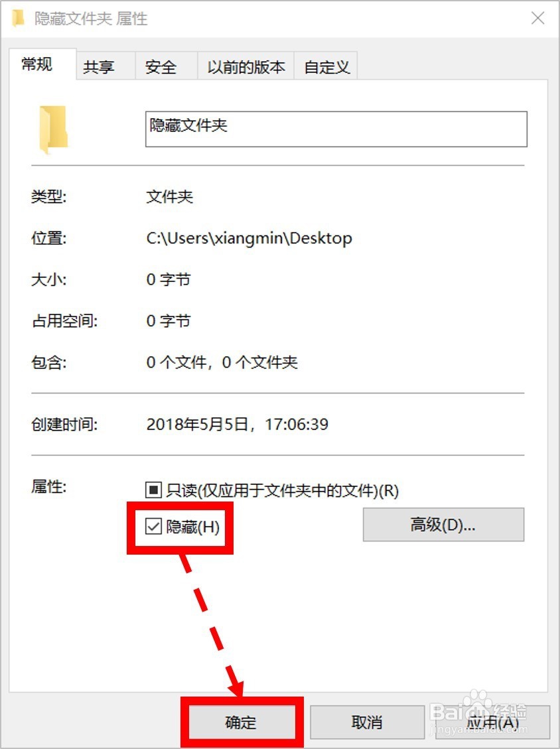Click the location path C:\Users\xiangmin\Desktop
560x749 pixels.
coord(249,238)
